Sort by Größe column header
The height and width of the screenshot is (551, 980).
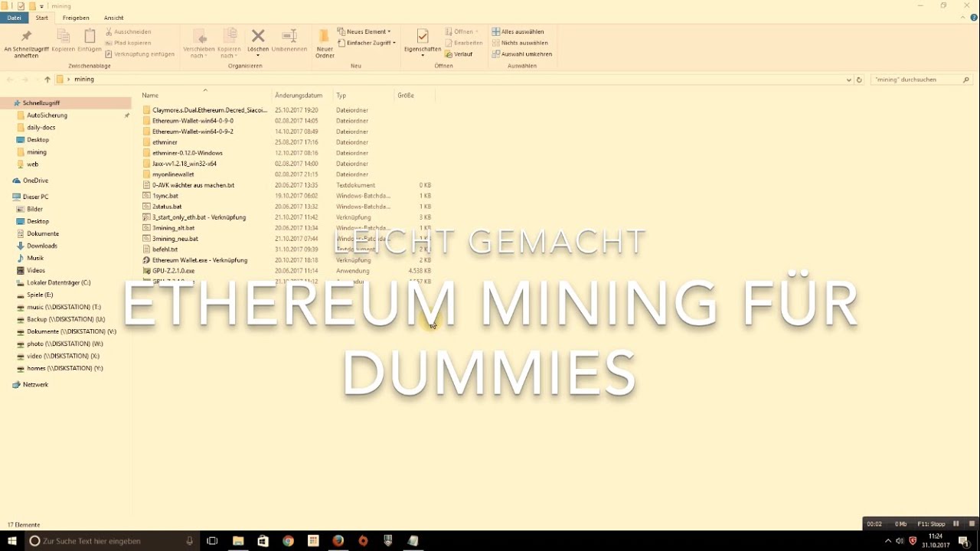point(414,95)
